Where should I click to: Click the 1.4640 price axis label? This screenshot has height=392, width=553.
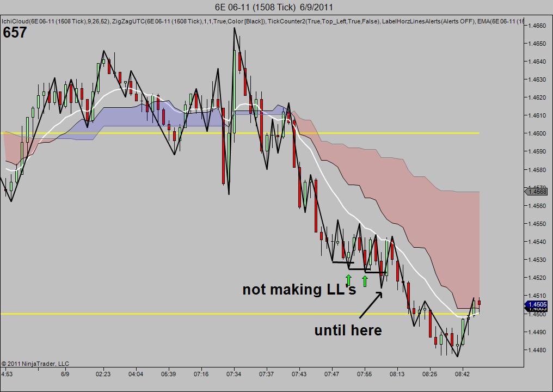tap(537, 62)
